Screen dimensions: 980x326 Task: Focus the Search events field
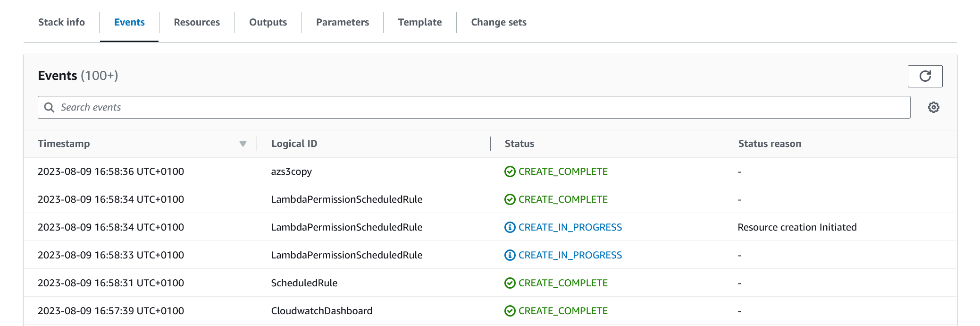pyautogui.click(x=474, y=107)
